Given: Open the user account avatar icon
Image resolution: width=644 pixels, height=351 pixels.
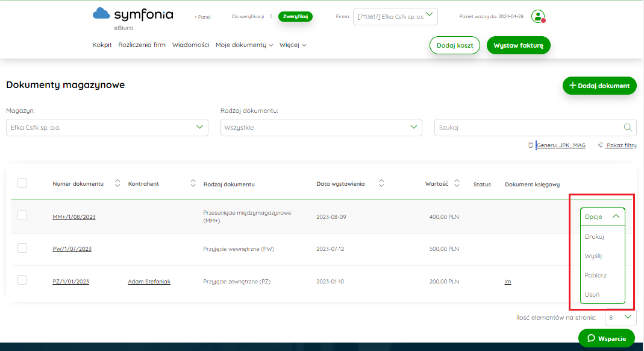Looking at the screenshot, I should coord(538,16).
